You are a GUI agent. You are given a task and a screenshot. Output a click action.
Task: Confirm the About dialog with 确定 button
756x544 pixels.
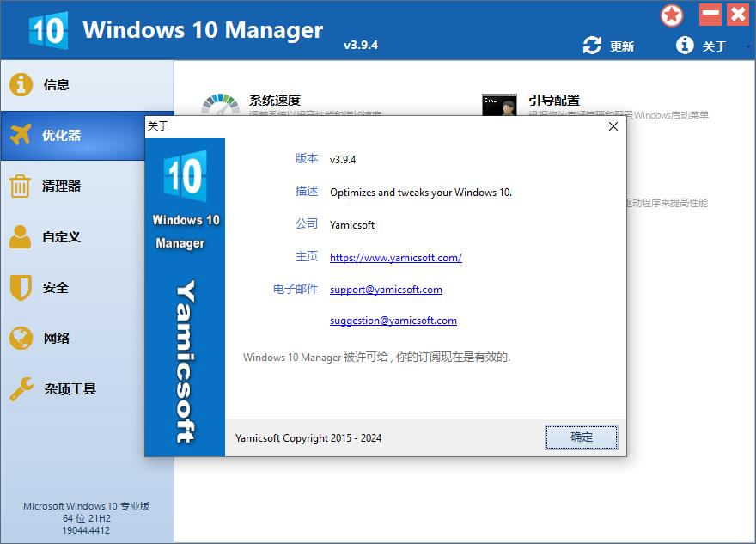click(x=582, y=437)
